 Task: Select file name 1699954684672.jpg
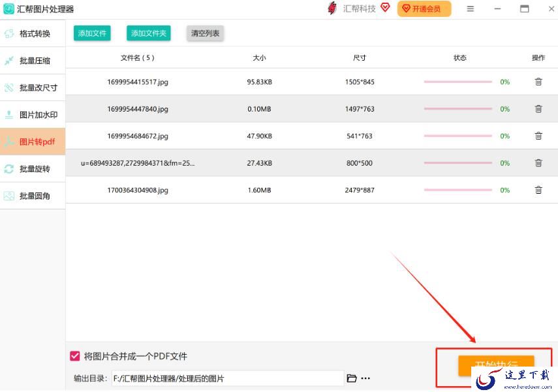pos(138,136)
